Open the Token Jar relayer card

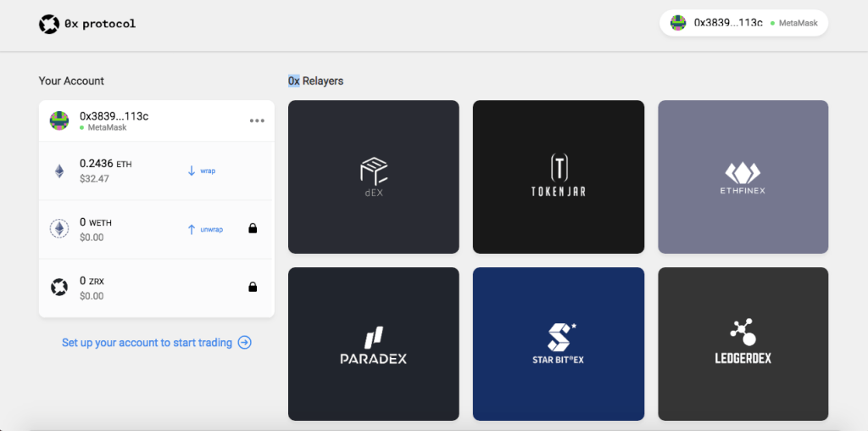559,176
